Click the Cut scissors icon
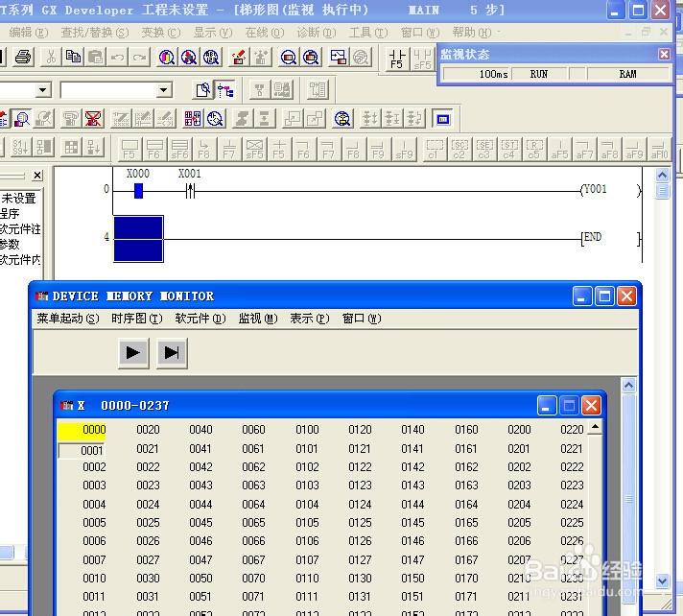Image resolution: width=683 pixels, height=616 pixels. pos(51,57)
